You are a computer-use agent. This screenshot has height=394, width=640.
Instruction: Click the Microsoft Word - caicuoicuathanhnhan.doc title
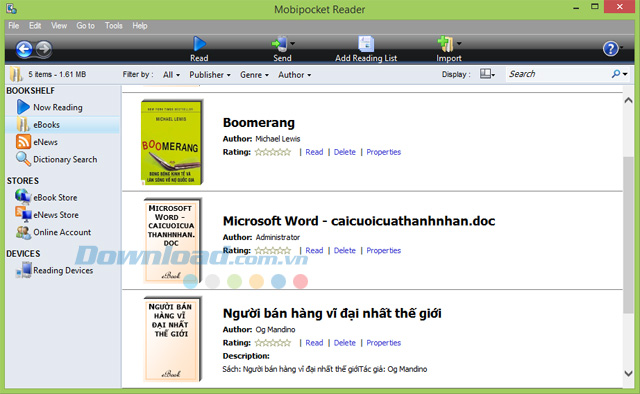pyautogui.click(x=359, y=221)
